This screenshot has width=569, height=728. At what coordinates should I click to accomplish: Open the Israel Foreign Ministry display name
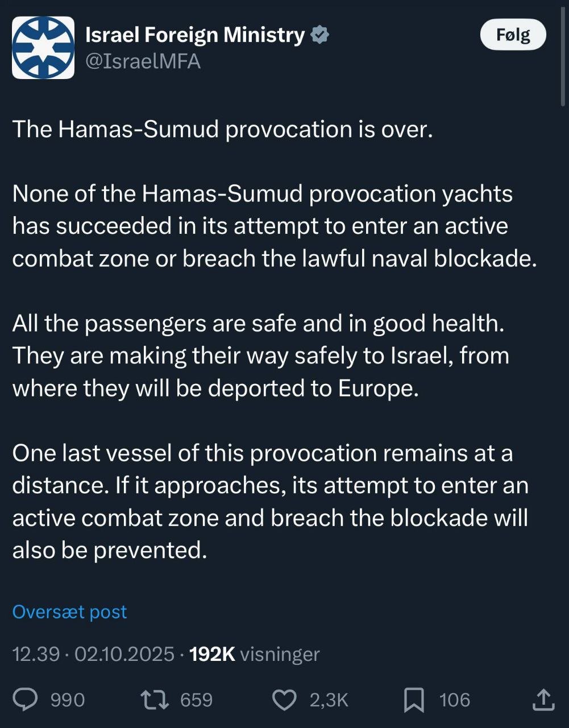(x=195, y=35)
